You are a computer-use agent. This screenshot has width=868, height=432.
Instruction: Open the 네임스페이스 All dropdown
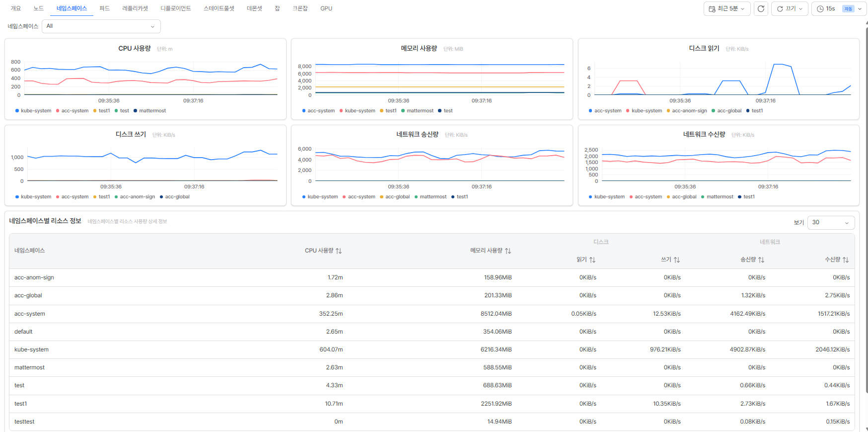pyautogui.click(x=101, y=26)
